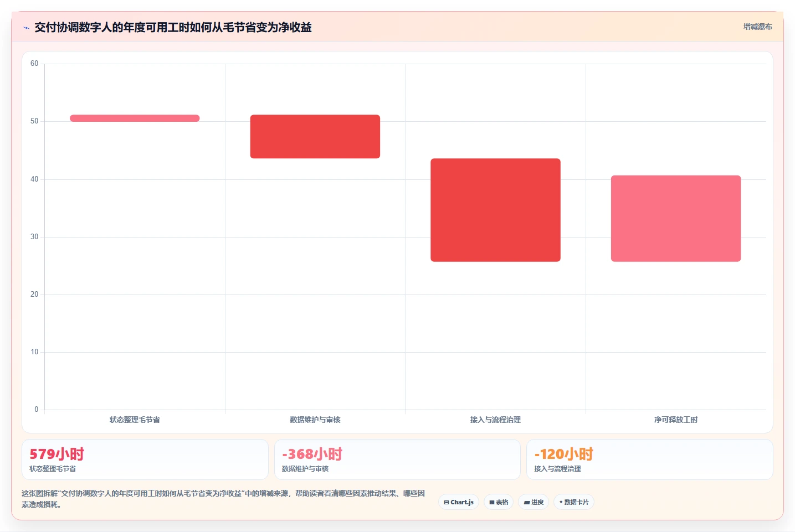Click the 数据维护与审核 caption under -368小时
The image size is (795, 532).
[x=305, y=469]
